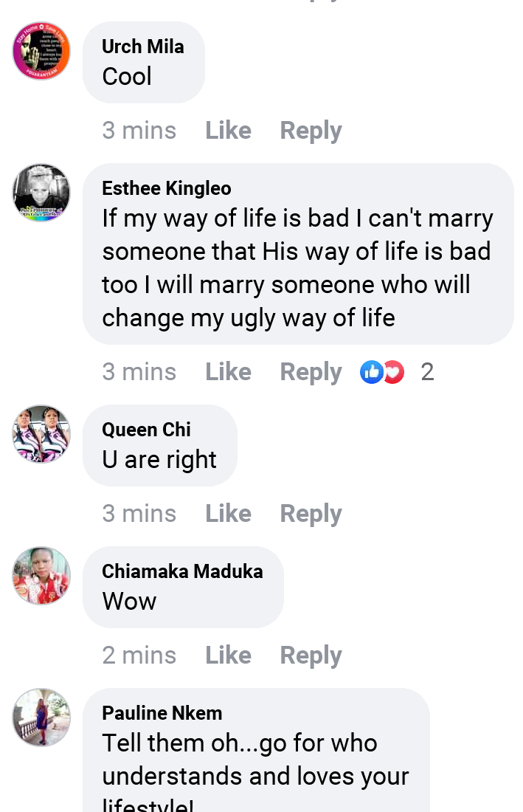The height and width of the screenshot is (812, 523).
Task: Click the heart reaction icon
Action: [x=395, y=372]
